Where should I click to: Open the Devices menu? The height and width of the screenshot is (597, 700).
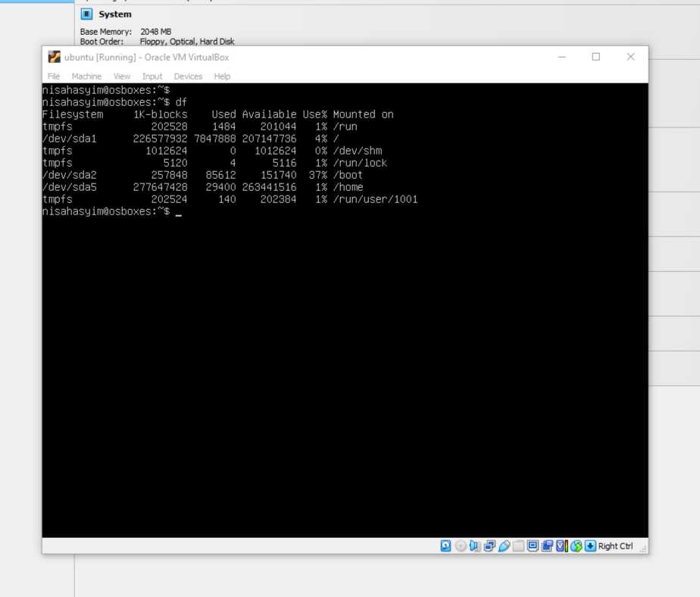[188, 77]
